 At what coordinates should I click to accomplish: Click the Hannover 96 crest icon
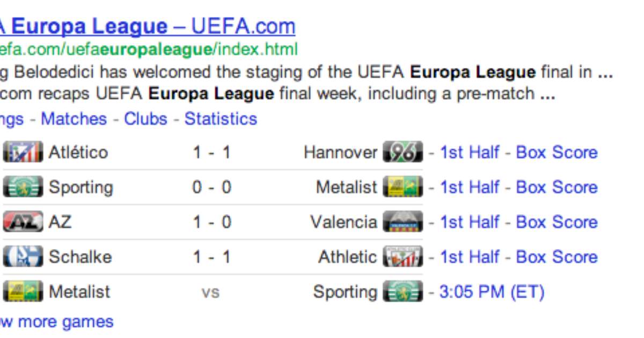coord(403,153)
